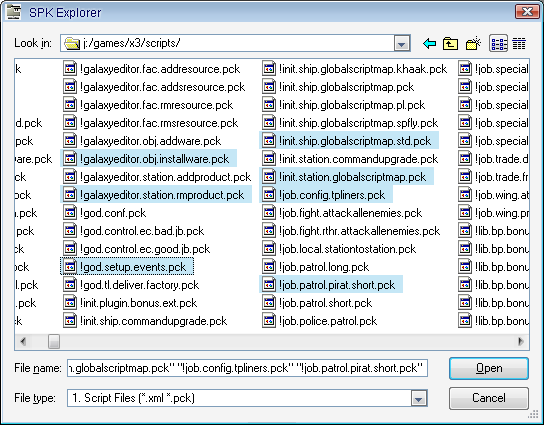Select !init.ship.globalscriptmap.pck file
544x425 pixels.
coord(338,87)
